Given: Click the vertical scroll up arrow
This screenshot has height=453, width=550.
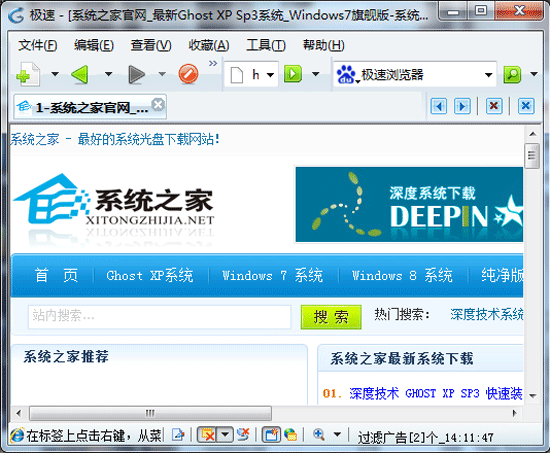Looking at the screenshot, I should pyautogui.click(x=532, y=134).
